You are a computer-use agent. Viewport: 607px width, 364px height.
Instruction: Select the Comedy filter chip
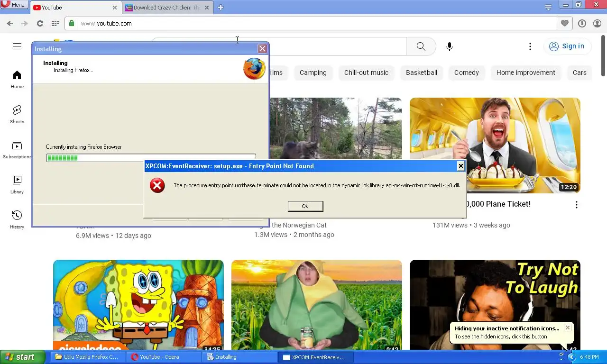(467, 73)
